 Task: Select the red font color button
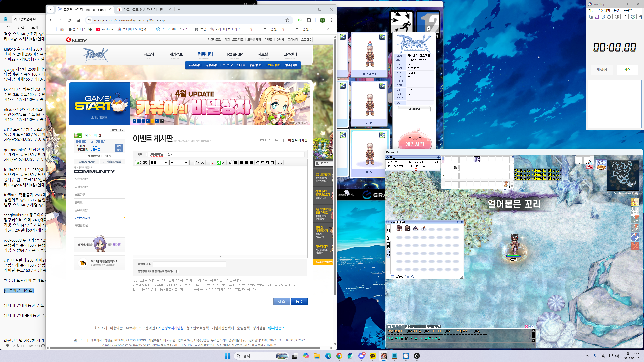[x=213, y=163]
